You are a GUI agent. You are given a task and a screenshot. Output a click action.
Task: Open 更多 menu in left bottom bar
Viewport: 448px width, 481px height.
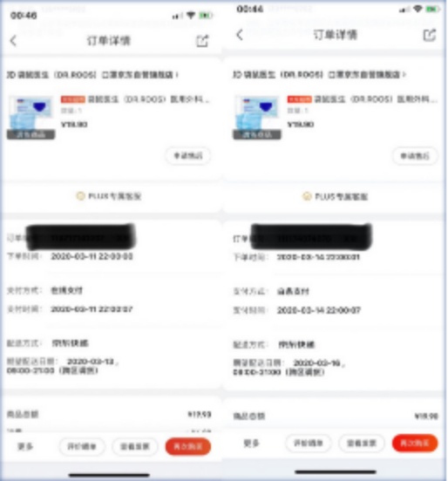click(25, 447)
